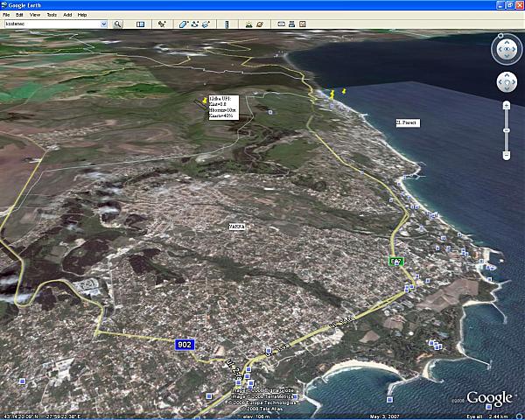The image size is (525, 420).
Task: Click the move-up arrow on hand joystick
Action: click(507, 76)
